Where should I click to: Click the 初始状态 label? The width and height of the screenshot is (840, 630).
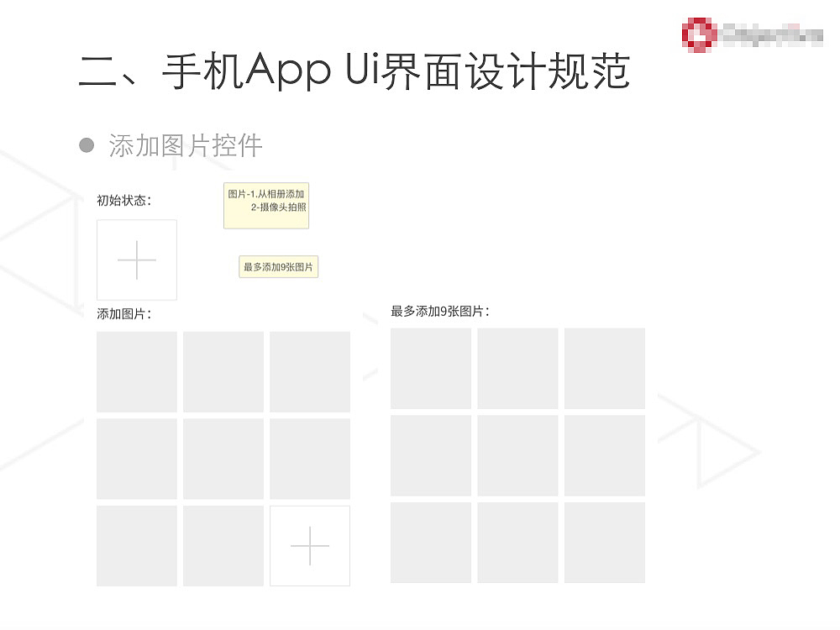pos(123,201)
